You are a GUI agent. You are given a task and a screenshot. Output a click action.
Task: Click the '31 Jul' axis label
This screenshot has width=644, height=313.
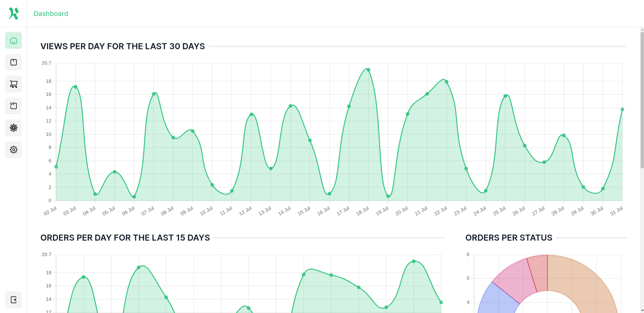pyautogui.click(x=616, y=211)
